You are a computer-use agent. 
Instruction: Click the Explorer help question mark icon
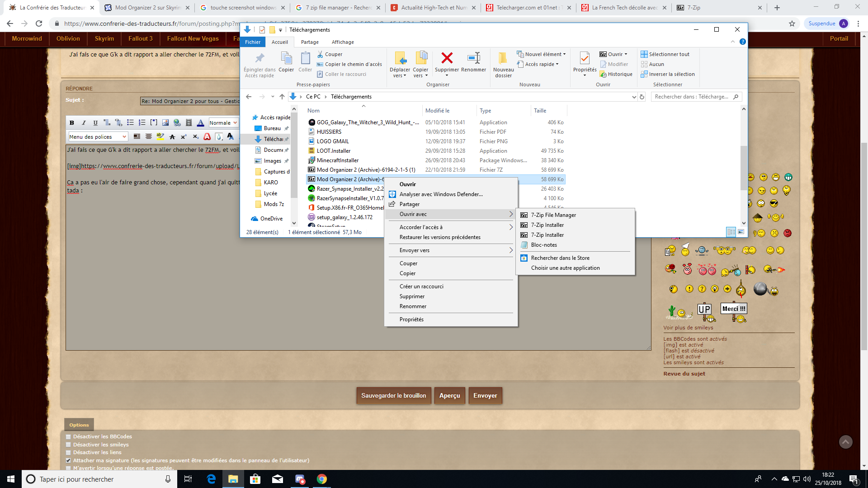click(742, 42)
